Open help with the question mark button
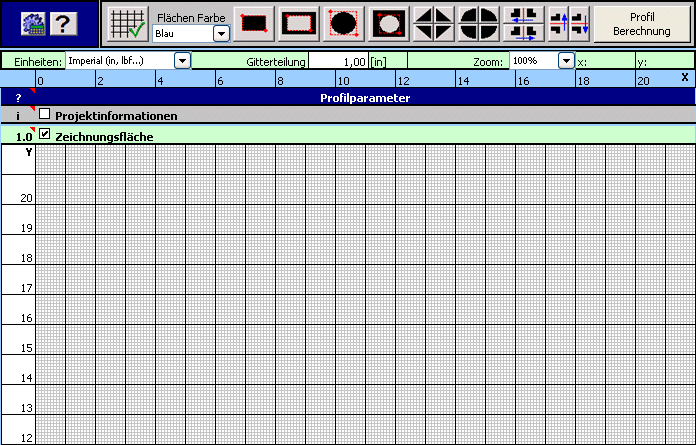Viewport: 696px width, 445px height. pos(63,24)
